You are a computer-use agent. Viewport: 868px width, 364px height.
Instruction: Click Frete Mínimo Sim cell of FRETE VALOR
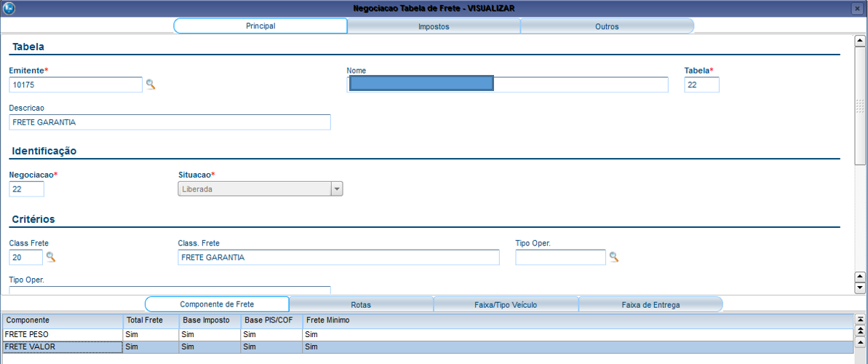pyautogui.click(x=578, y=347)
